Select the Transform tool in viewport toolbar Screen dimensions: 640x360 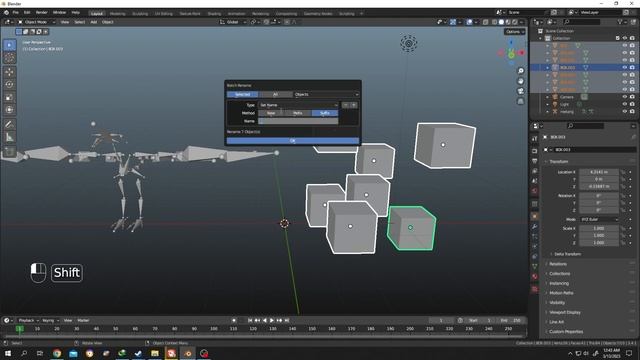[9, 109]
